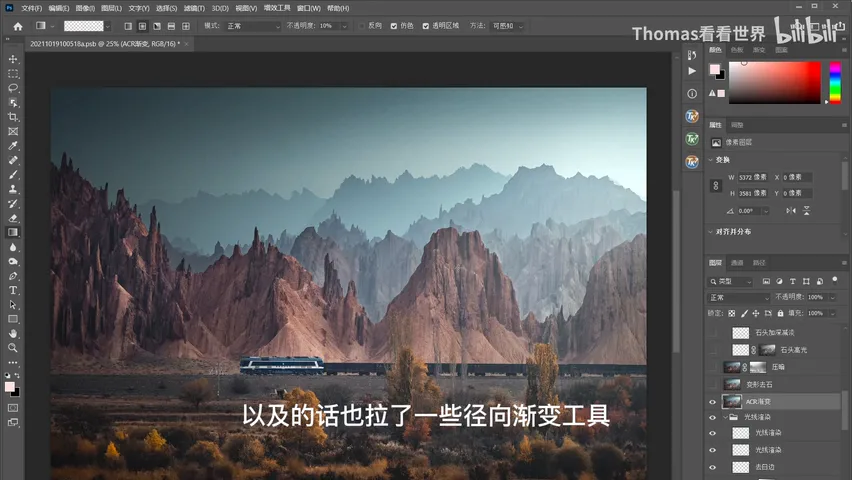Select the Hand tool
The image size is (852, 480).
click(13, 333)
